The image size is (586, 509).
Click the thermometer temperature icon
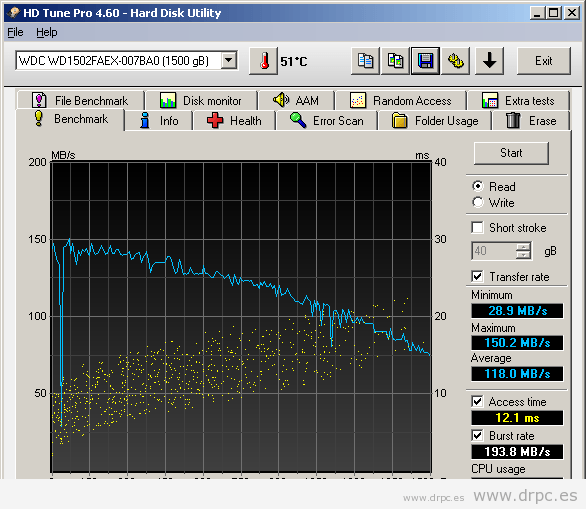tap(263, 61)
